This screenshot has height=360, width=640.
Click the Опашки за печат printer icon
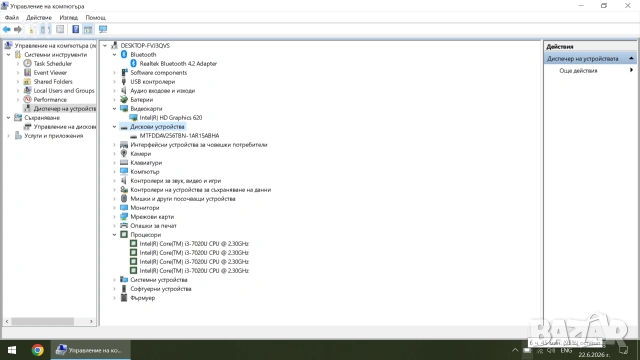pos(124,226)
